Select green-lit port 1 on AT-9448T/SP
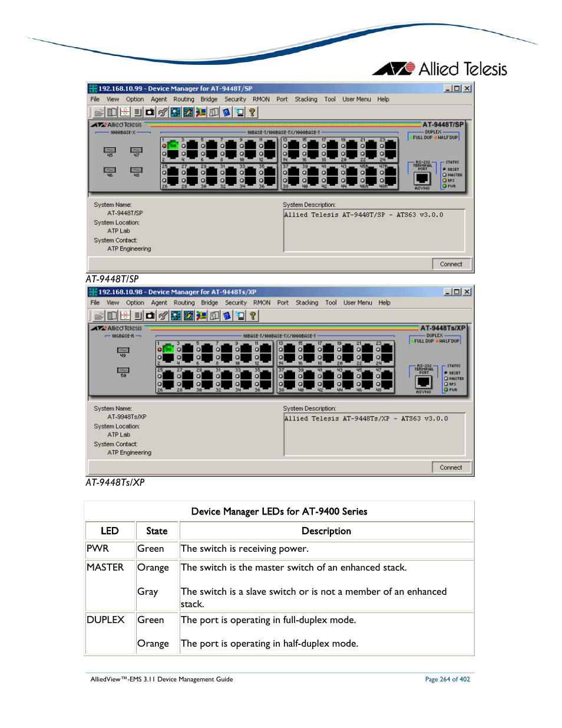 tap(173, 146)
